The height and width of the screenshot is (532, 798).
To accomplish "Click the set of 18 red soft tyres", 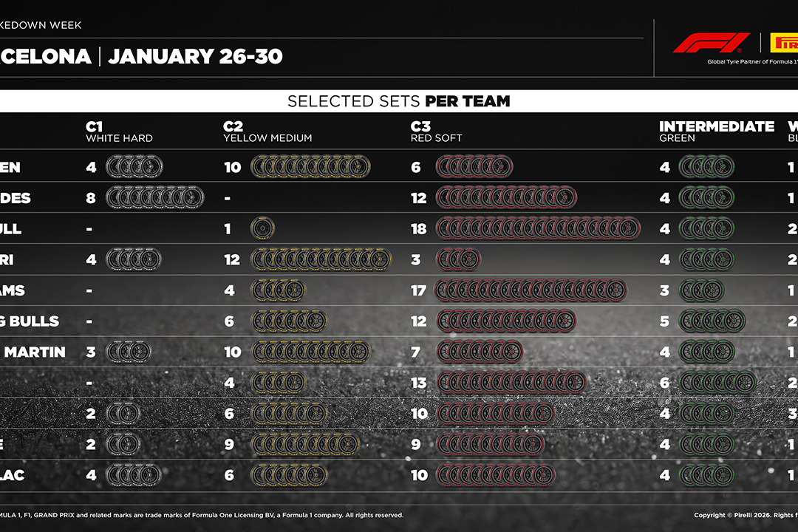I will [x=538, y=229].
